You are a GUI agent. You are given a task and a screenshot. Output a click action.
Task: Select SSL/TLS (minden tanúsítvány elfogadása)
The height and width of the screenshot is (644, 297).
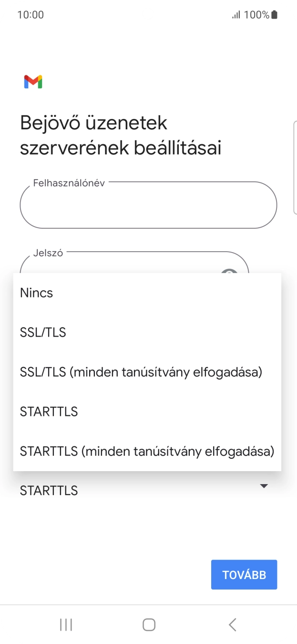pyautogui.click(x=141, y=372)
